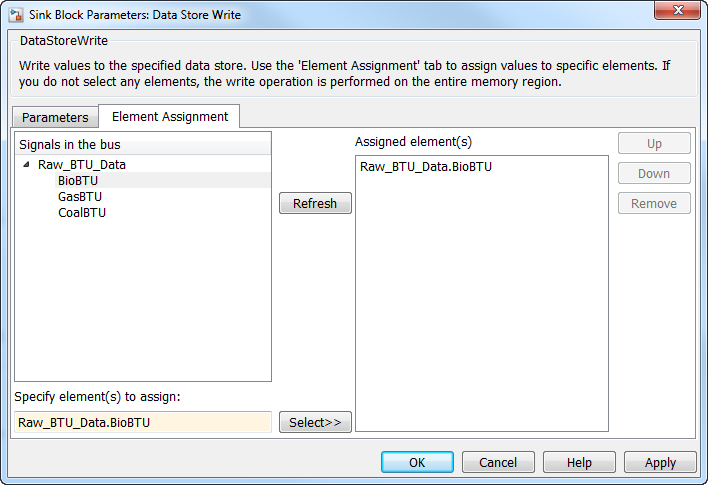The image size is (708, 485).
Task: Select Raw_BTU_Data.BioBTU in Assigned elements list
Action: click(x=425, y=167)
